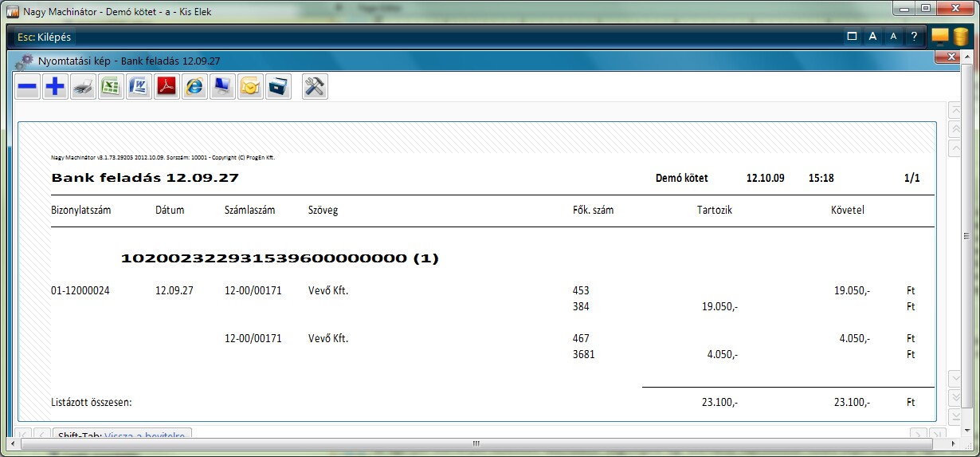Send the report via Outlook email icon

250,87
